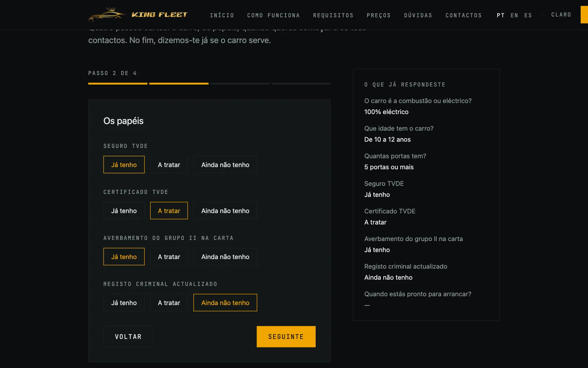The height and width of the screenshot is (368, 588).
Task: Go back with the Voltar button
Action: [128, 337]
